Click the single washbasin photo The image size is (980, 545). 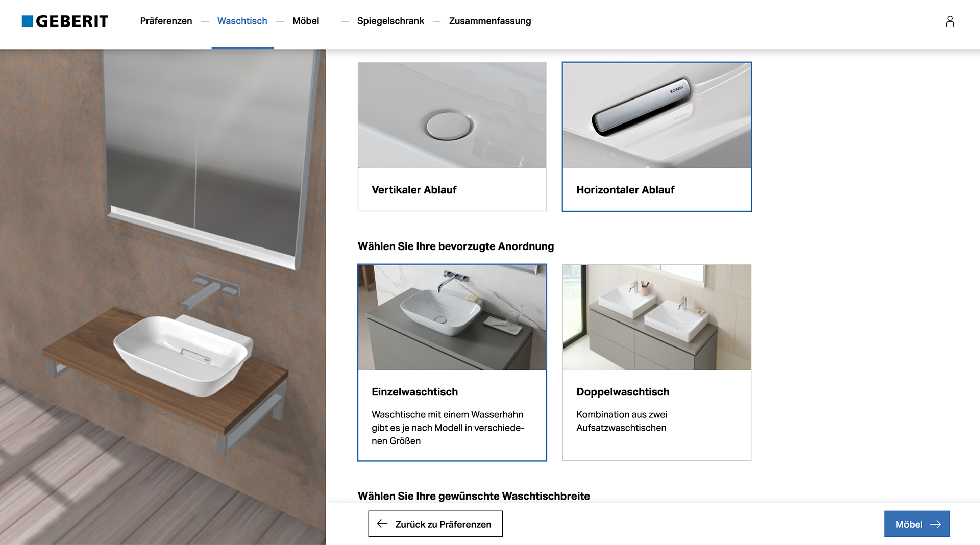pos(452,317)
